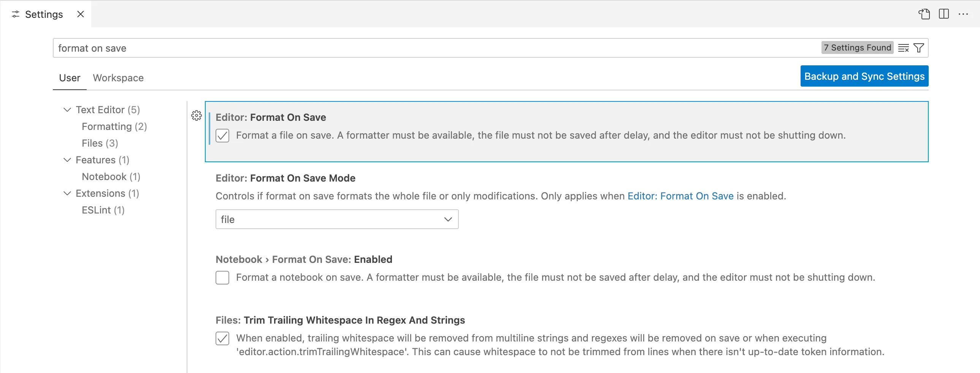980x373 pixels.
Task: Open gear menu for Format On Save
Action: point(196,115)
